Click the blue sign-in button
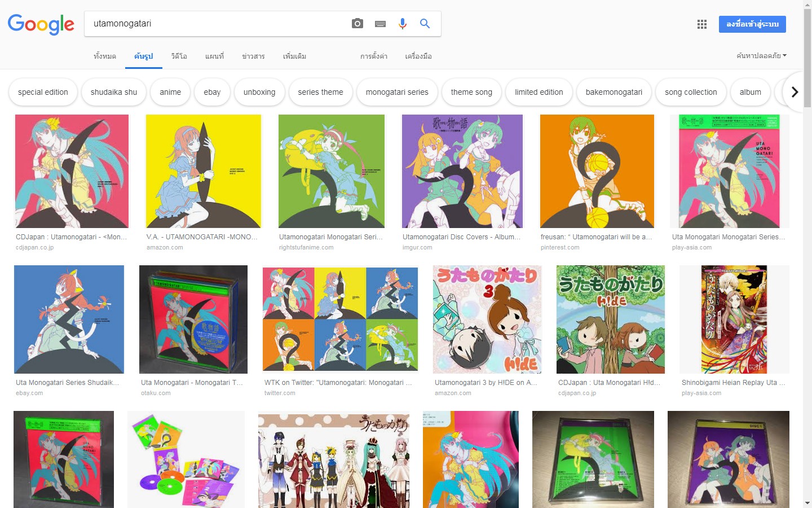Viewport: 812px width, 508px height. 752,24
